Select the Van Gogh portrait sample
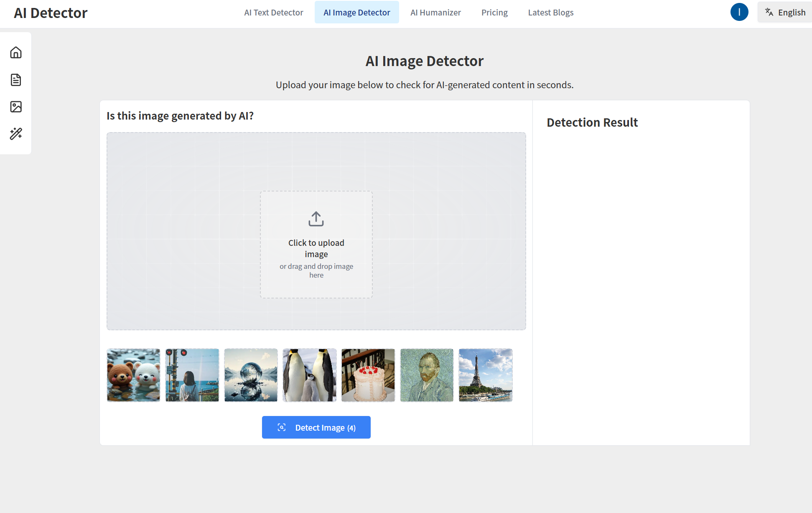 (x=427, y=375)
